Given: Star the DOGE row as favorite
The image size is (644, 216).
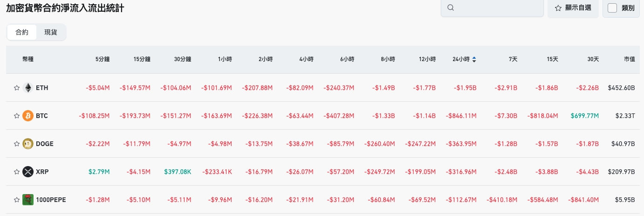Looking at the screenshot, I should [17, 144].
